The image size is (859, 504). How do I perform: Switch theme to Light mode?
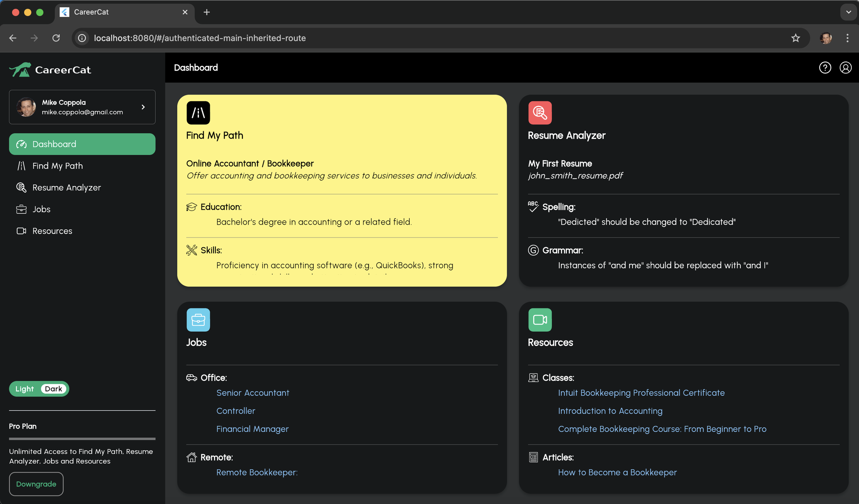tap(25, 389)
